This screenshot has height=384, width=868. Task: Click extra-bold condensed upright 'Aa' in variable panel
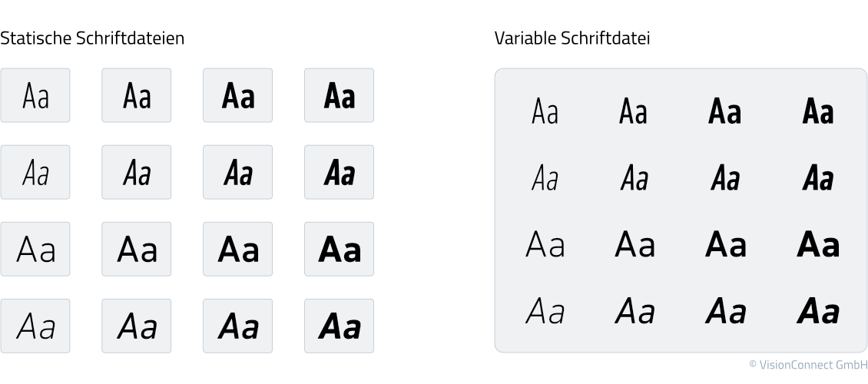coord(817,111)
